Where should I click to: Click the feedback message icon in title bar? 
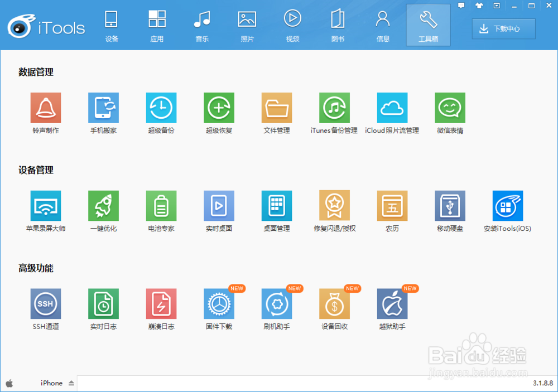point(461,6)
